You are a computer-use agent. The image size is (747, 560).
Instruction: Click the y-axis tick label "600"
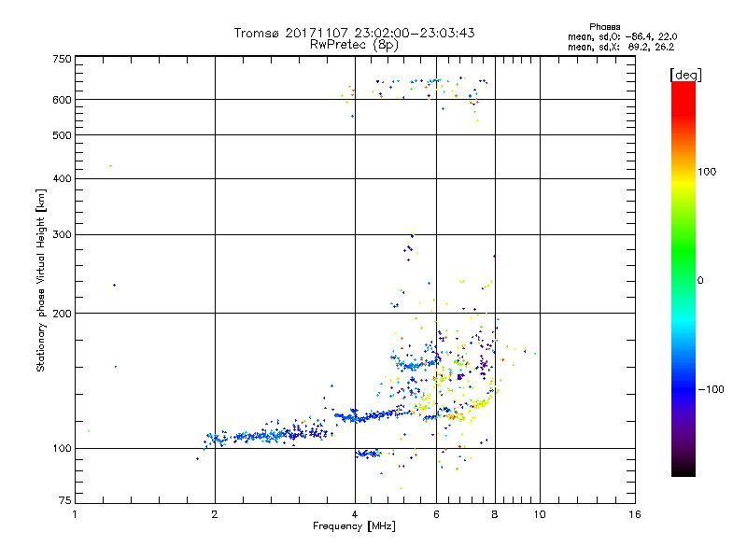point(62,100)
